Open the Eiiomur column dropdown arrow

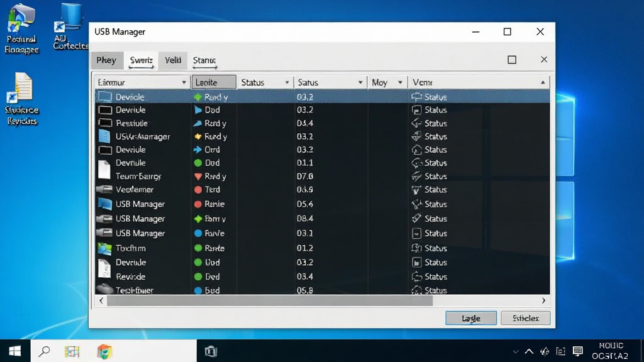click(184, 82)
